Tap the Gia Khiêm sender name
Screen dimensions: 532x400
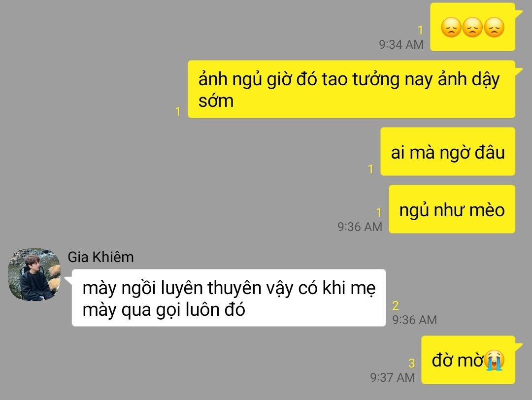(x=101, y=257)
